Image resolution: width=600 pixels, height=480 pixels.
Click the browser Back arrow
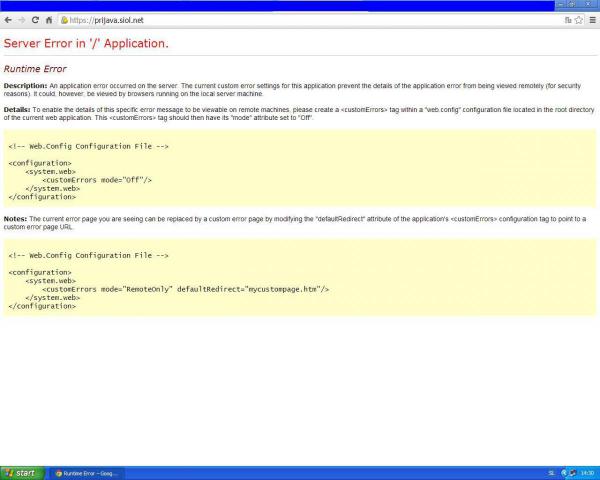point(8,20)
